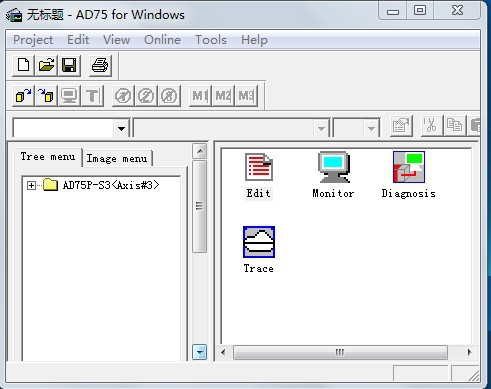Minimize the AD75 for Windows window
The width and height of the screenshot is (491, 389).
click(393, 11)
